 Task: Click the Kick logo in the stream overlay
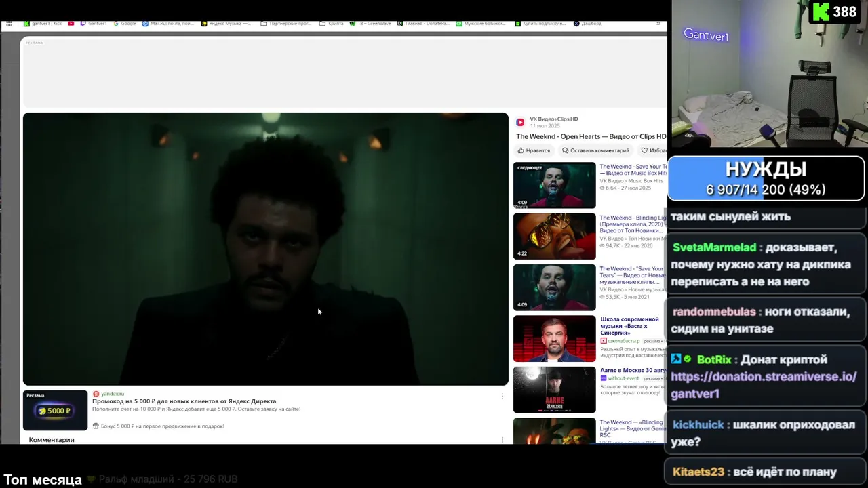(x=821, y=12)
